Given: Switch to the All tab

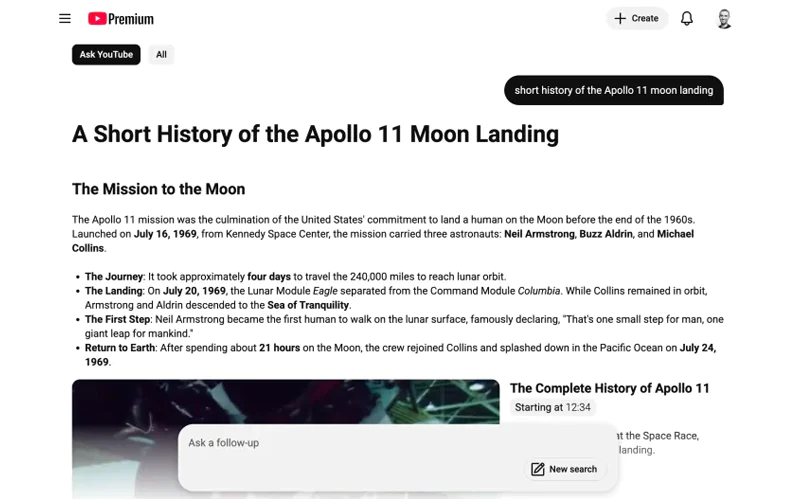Looking at the screenshot, I should (x=161, y=54).
